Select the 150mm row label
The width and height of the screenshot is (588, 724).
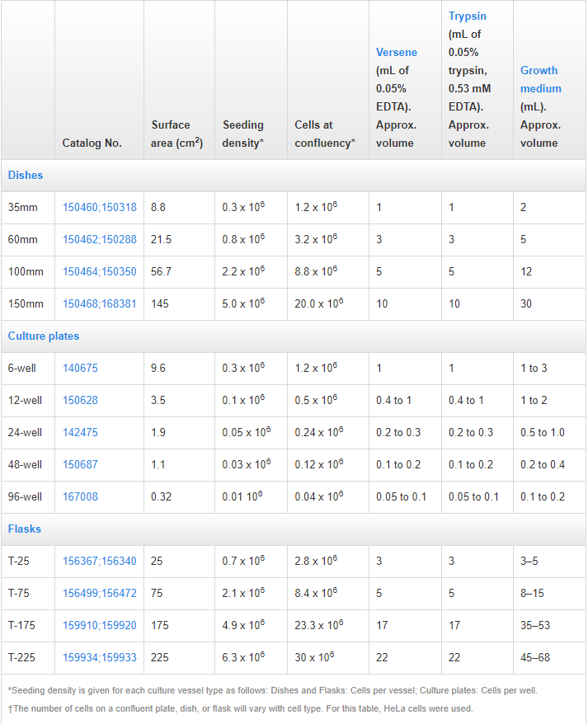click(x=26, y=303)
